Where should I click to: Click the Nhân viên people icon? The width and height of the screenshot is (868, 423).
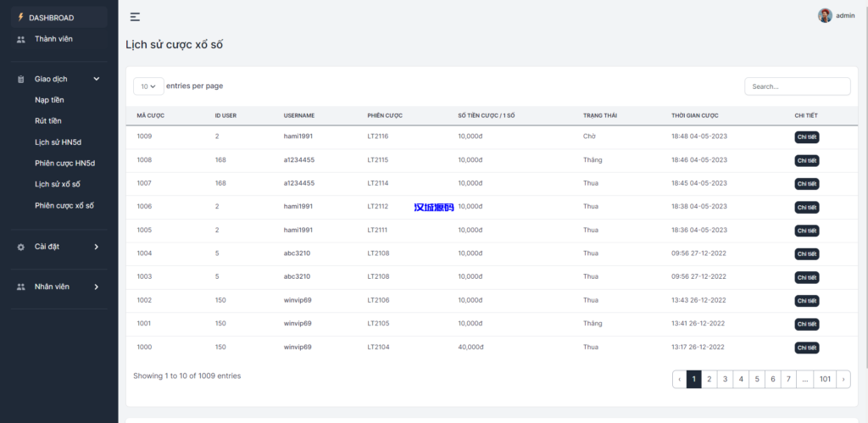coord(21,287)
